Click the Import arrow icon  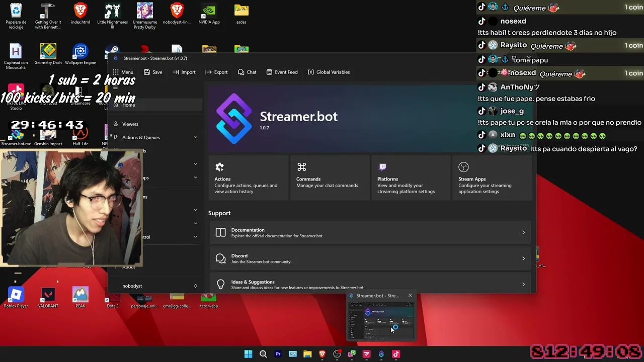coord(176,72)
